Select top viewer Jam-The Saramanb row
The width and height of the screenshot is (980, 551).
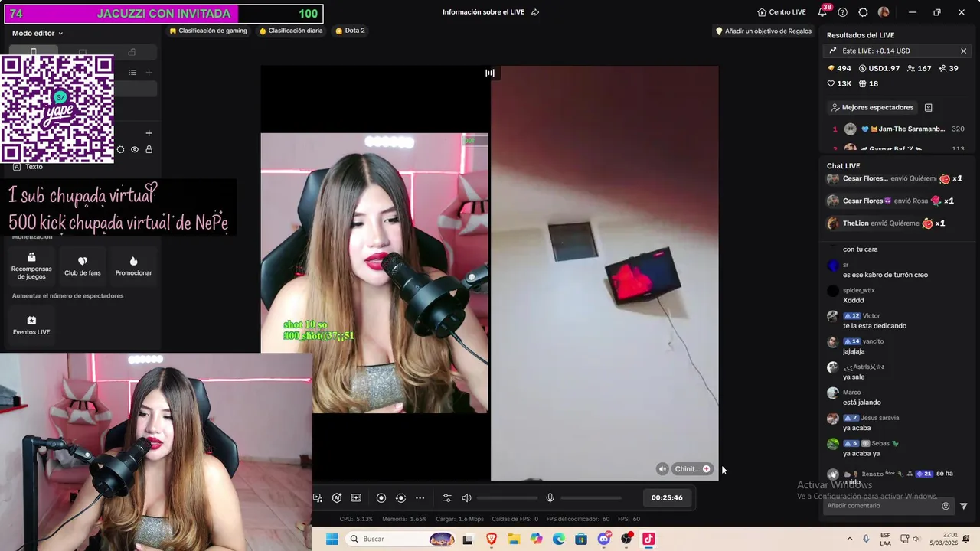(x=898, y=129)
